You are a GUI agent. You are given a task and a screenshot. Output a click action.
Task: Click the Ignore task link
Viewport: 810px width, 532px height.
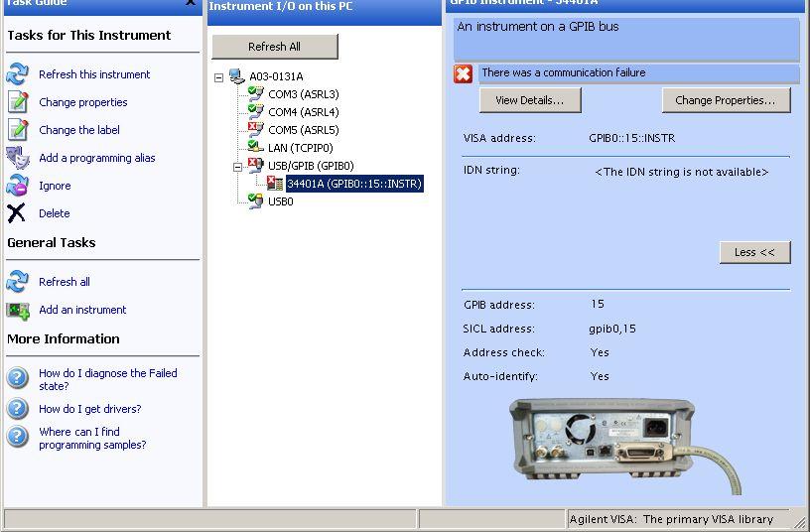(x=55, y=186)
